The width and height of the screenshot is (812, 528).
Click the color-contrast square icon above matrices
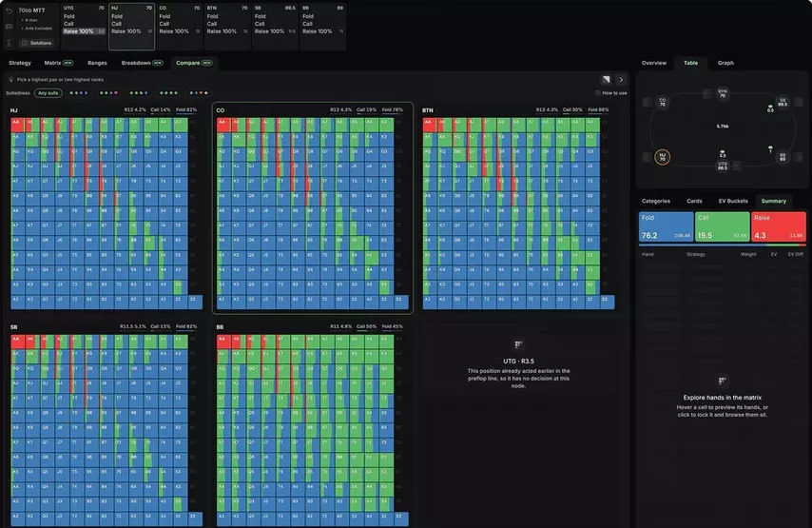[606, 79]
